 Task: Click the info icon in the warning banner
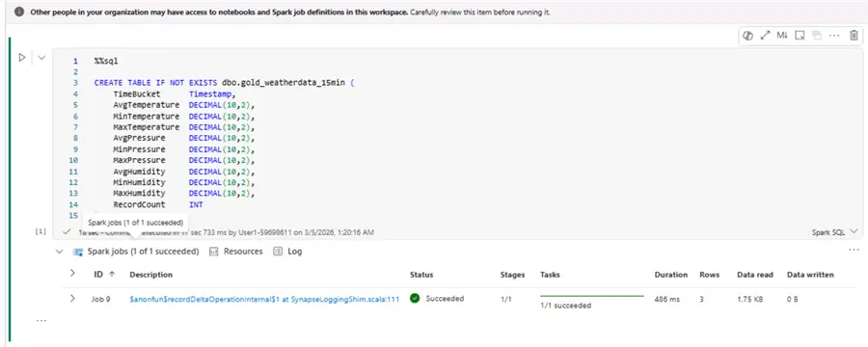pos(19,12)
